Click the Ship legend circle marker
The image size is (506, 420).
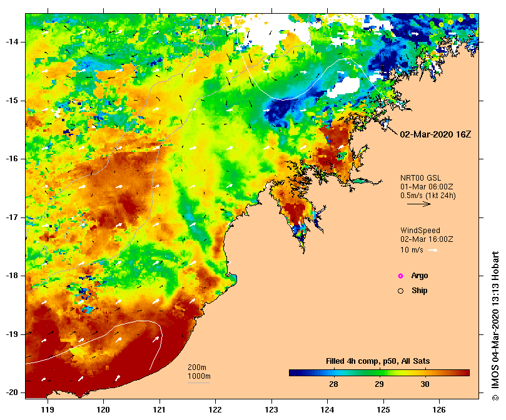pyautogui.click(x=400, y=291)
